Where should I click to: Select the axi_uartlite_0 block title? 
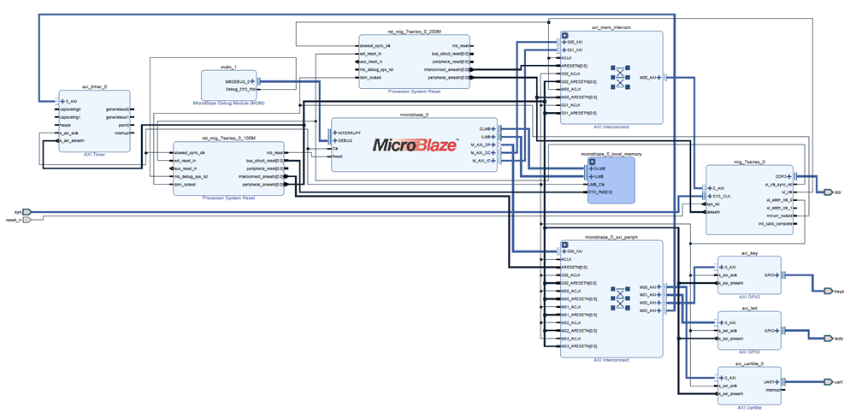[x=749, y=364]
